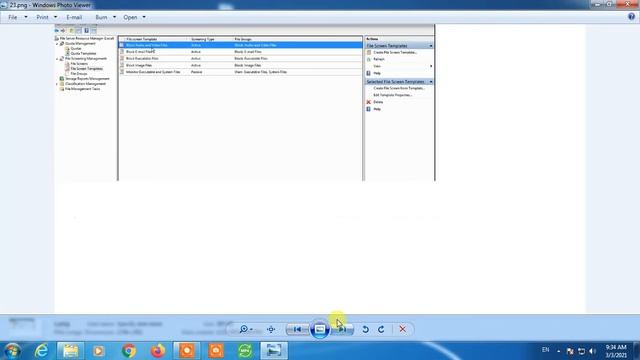Click the File Groups column header
This screenshot has width=640, height=360.
243,39
